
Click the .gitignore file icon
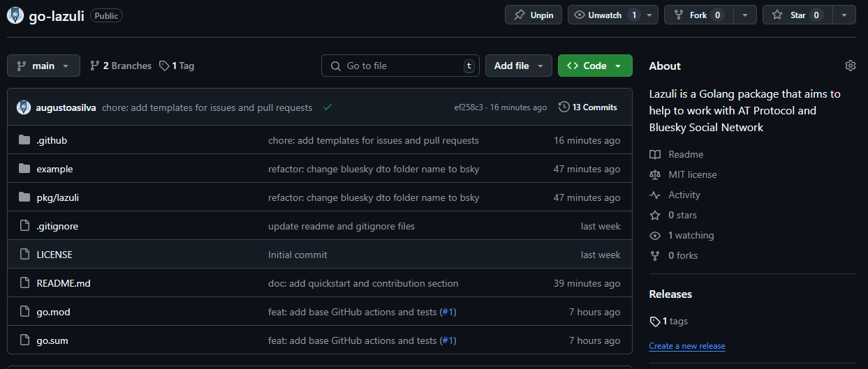coord(24,226)
